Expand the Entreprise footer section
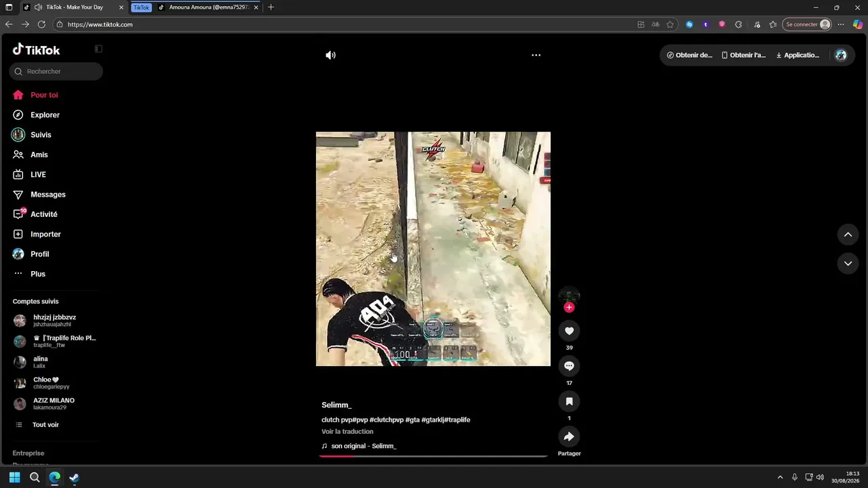The width and height of the screenshot is (868, 488). (28, 453)
